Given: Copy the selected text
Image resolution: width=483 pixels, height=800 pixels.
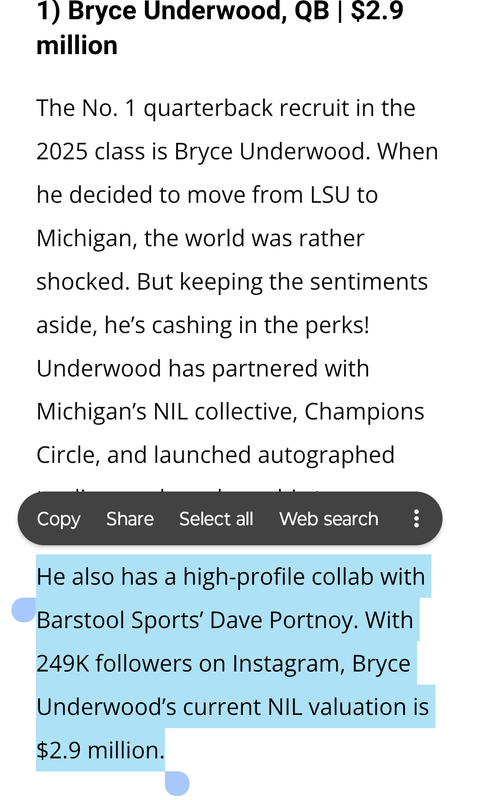Looking at the screenshot, I should click(x=58, y=519).
